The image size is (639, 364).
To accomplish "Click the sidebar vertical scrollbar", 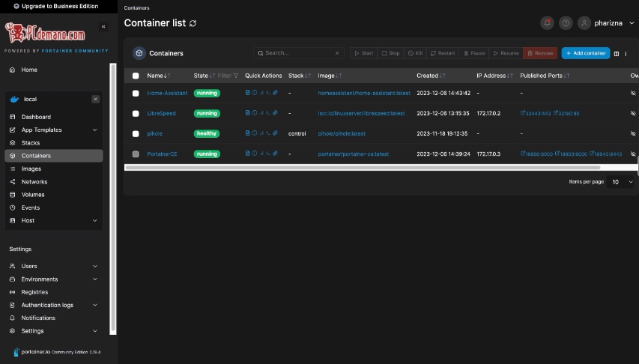I will pyautogui.click(x=113, y=198).
